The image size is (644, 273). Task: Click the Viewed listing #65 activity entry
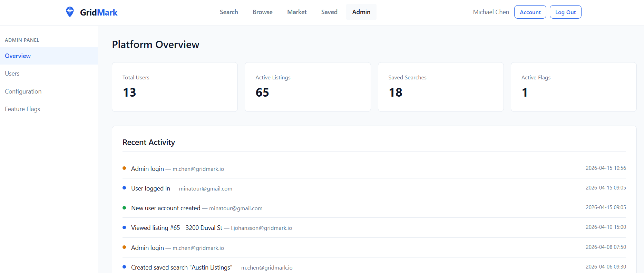(176, 228)
